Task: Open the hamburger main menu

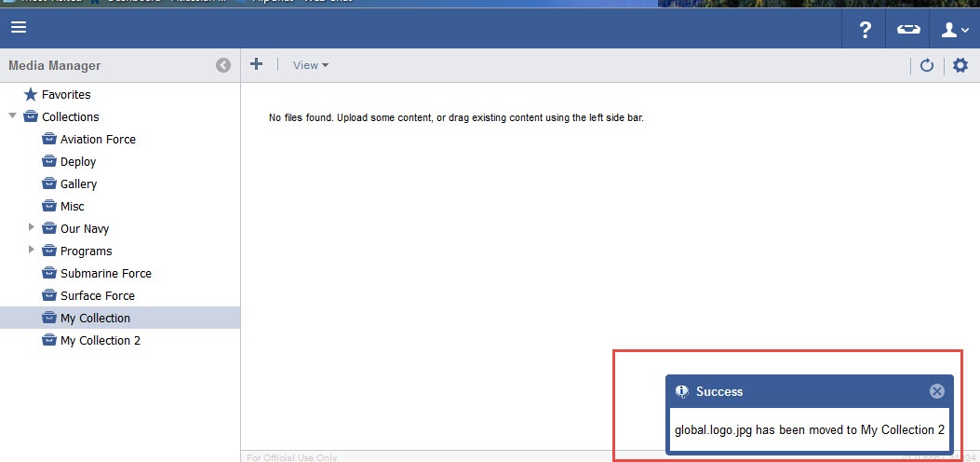Action: (x=19, y=28)
